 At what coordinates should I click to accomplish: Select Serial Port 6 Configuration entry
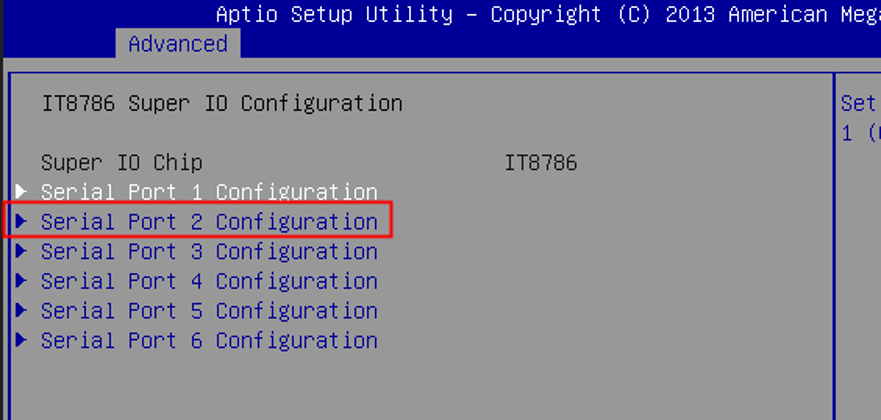pos(209,340)
